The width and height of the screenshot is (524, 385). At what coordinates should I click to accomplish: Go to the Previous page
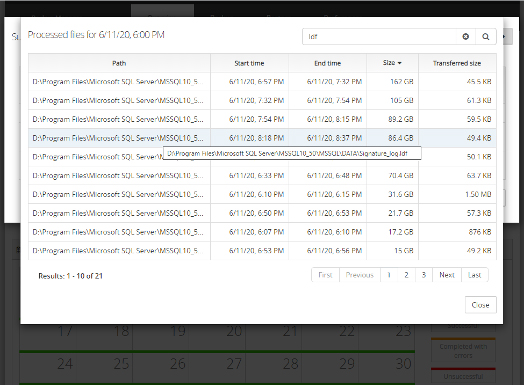pos(360,275)
